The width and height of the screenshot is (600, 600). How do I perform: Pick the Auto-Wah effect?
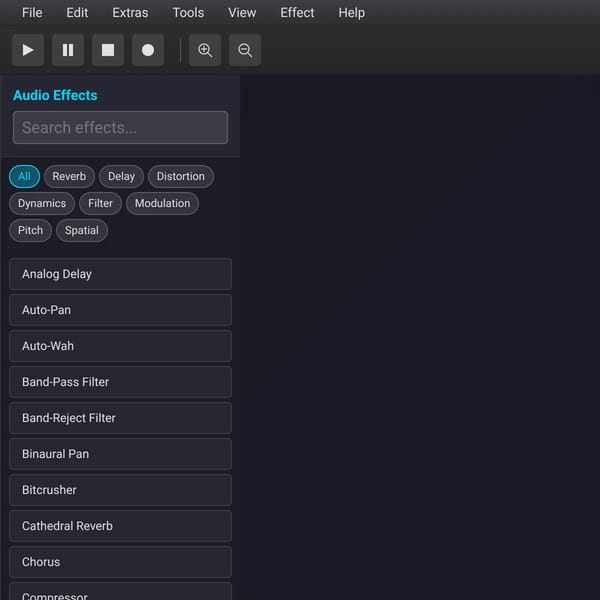click(x=120, y=346)
